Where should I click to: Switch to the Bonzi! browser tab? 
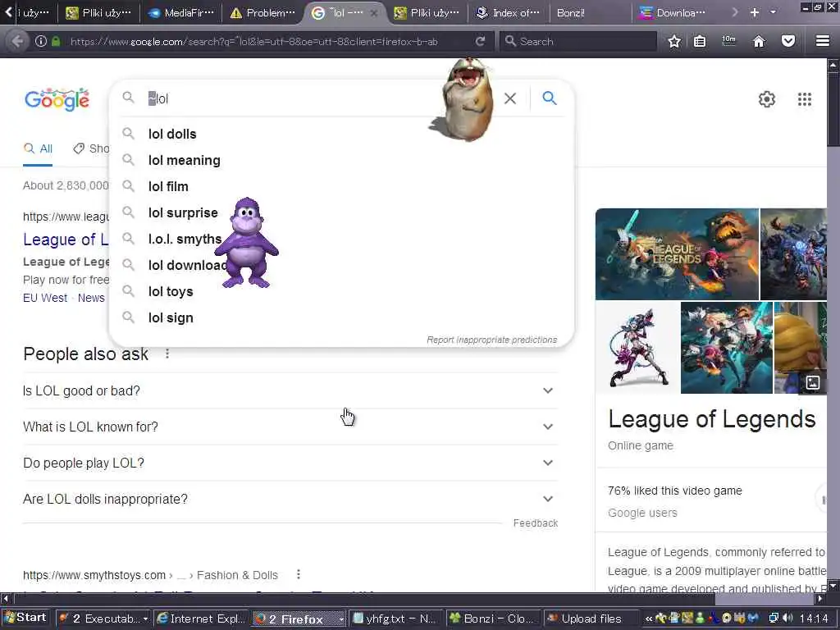[590, 12]
